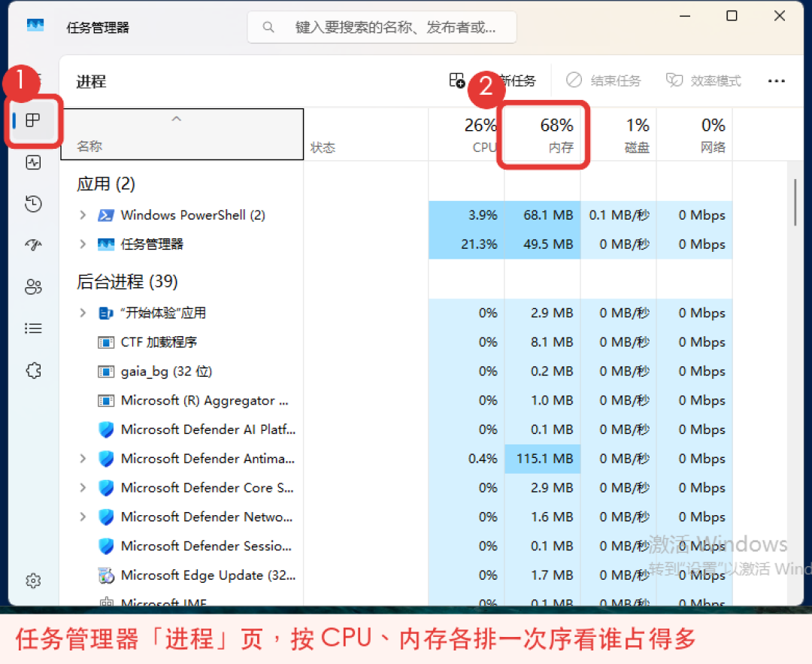Viewport: 812px width, 664px height.
Task: Click the 结束任务 end task button
Action: [603, 80]
